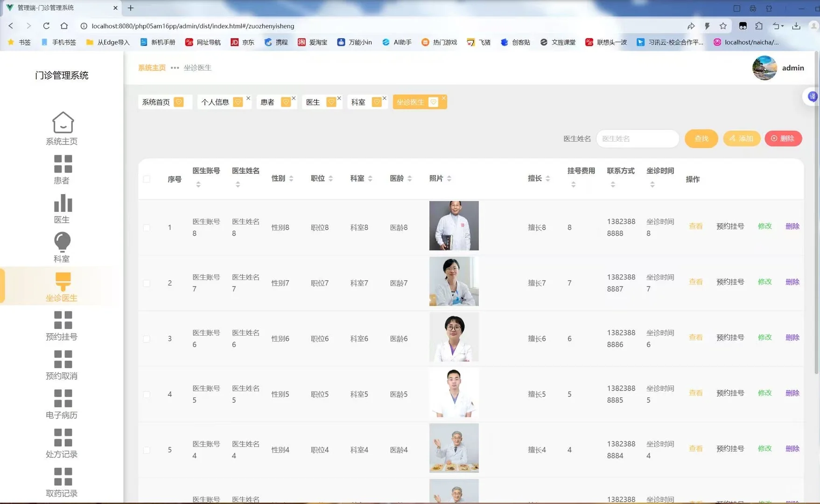Image resolution: width=820 pixels, height=504 pixels.
Task: Switch to the 个人信息 tab
Action: tap(217, 102)
